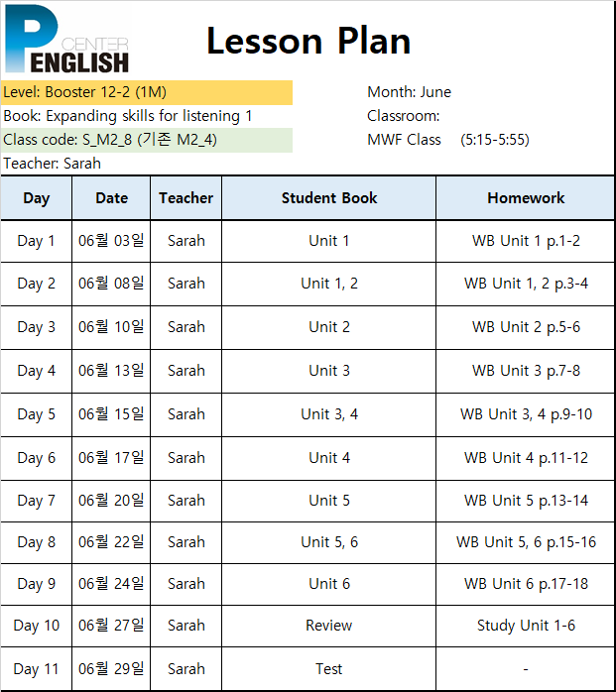
Task: Click the Teacher: Sarah header line
Action: 53,164
